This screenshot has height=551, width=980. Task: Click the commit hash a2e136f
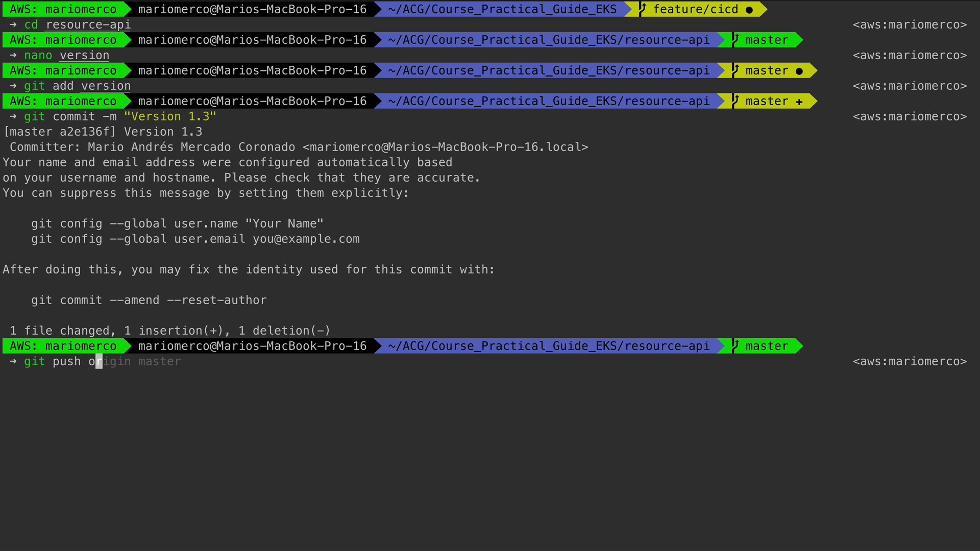pyautogui.click(x=85, y=132)
